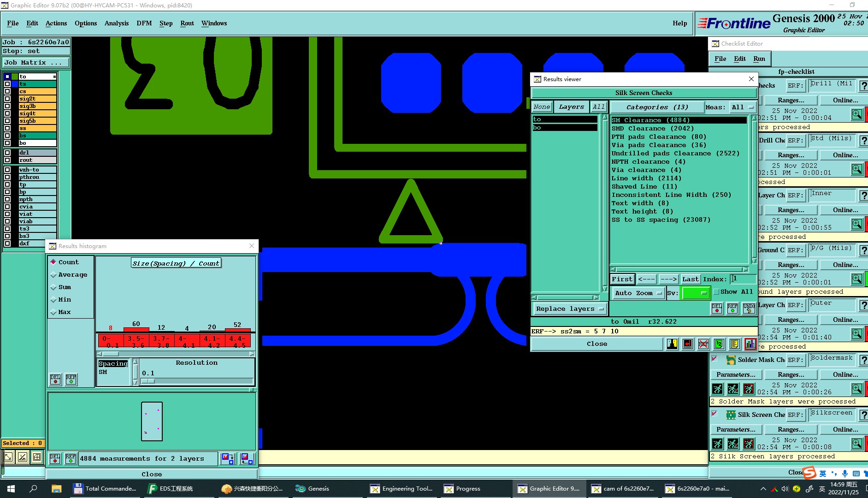Select the Count radio option
Image resolution: width=868 pixels, height=498 pixels.
tap(53, 262)
